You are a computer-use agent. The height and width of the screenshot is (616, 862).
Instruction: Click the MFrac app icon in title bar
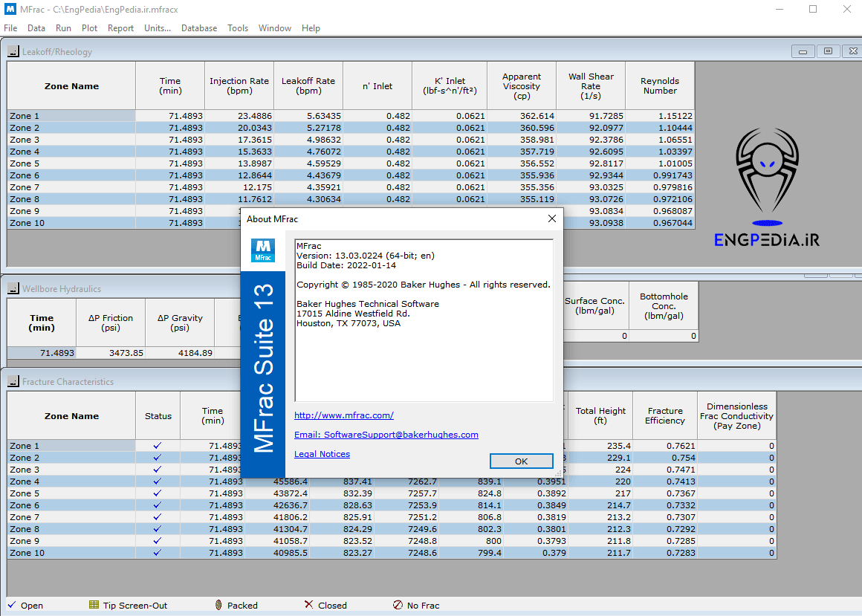10,10
